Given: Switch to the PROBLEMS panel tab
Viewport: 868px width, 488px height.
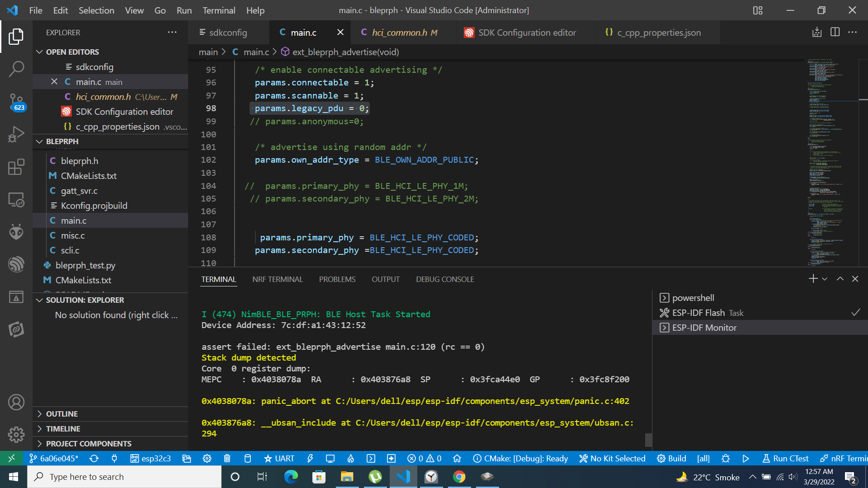Looking at the screenshot, I should [x=337, y=279].
